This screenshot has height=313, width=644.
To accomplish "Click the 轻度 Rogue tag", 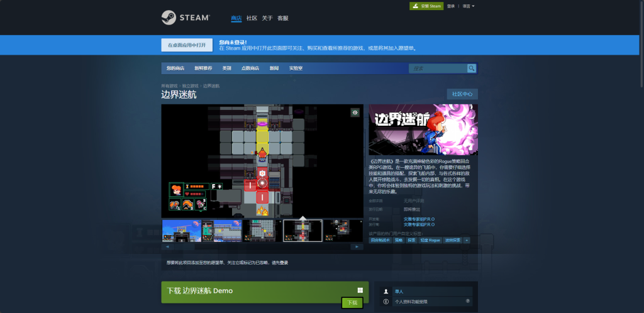I will (430, 240).
